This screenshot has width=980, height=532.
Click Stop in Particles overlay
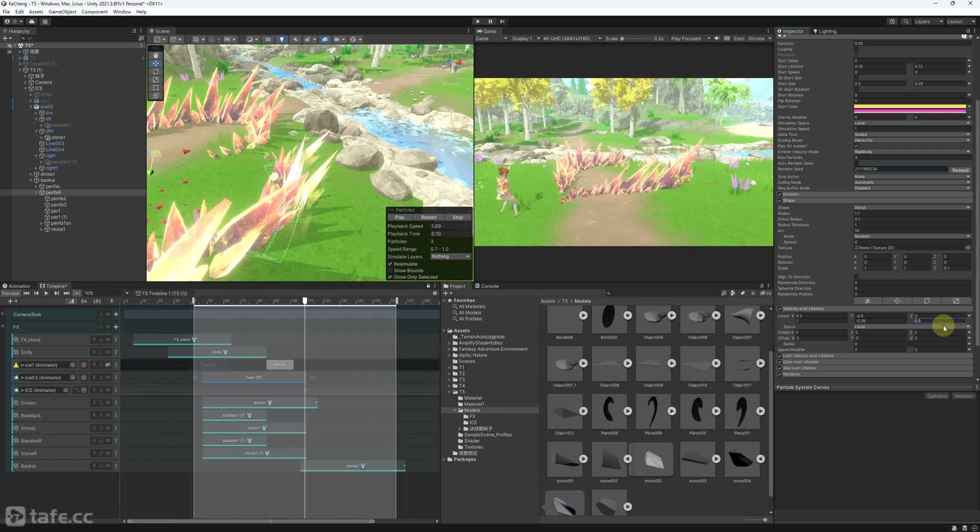click(458, 217)
